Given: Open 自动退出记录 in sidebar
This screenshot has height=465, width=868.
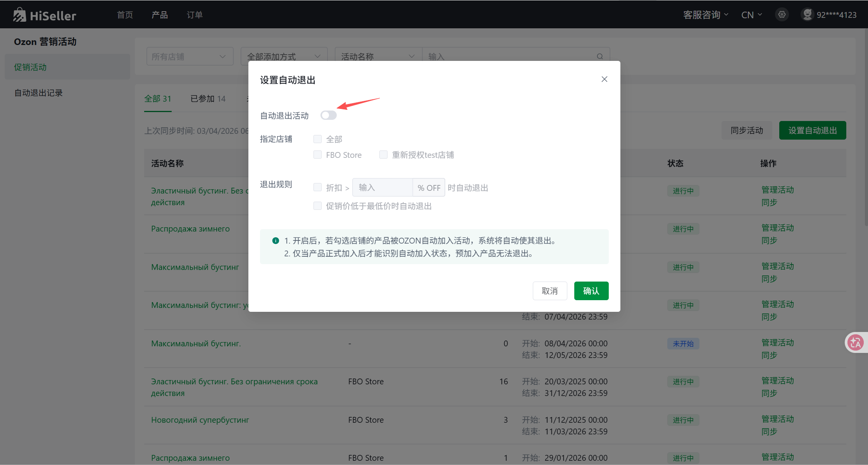Looking at the screenshot, I should point(38,93).
